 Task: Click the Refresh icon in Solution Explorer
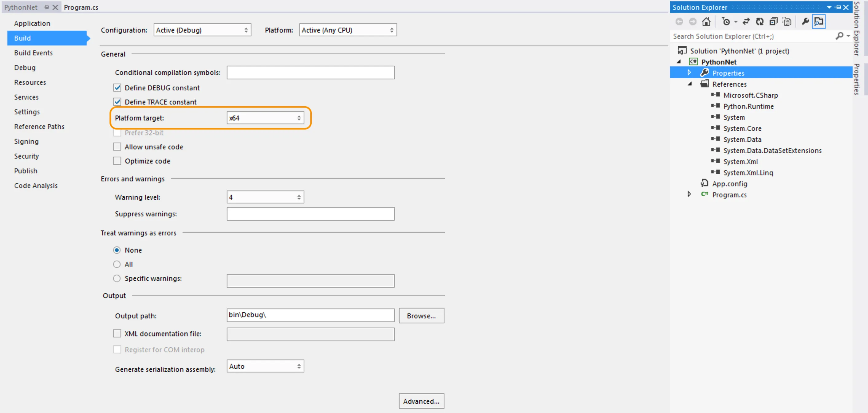click(759, 22)
